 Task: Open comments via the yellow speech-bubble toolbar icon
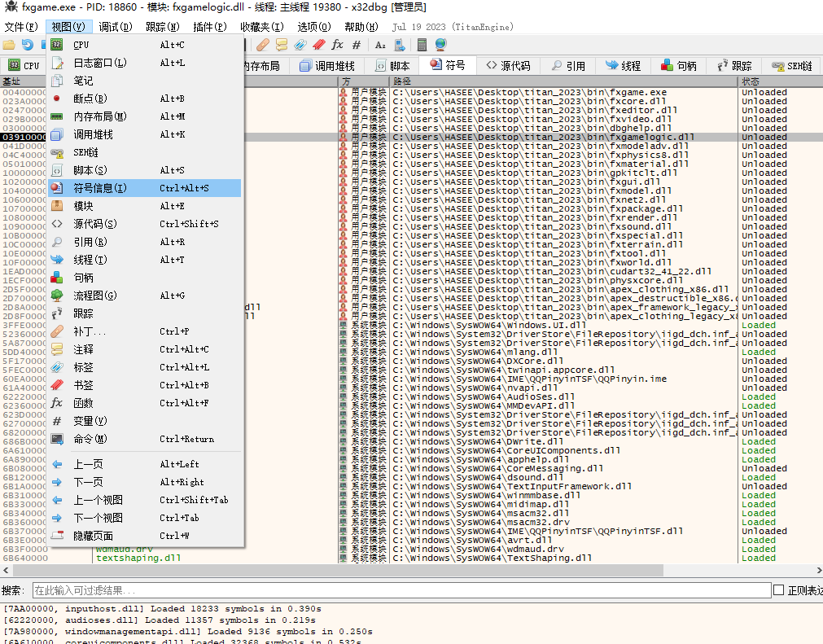[x=282, y=45]
